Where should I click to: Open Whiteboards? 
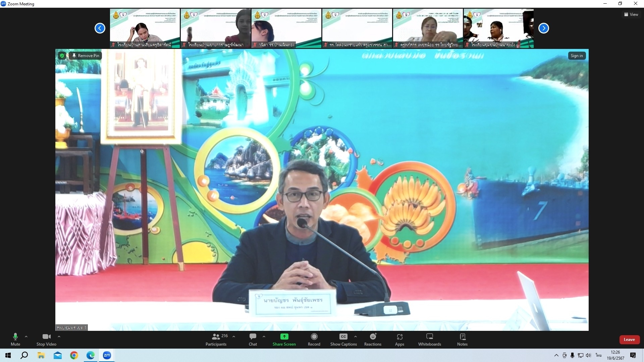(x=429, y=339)
